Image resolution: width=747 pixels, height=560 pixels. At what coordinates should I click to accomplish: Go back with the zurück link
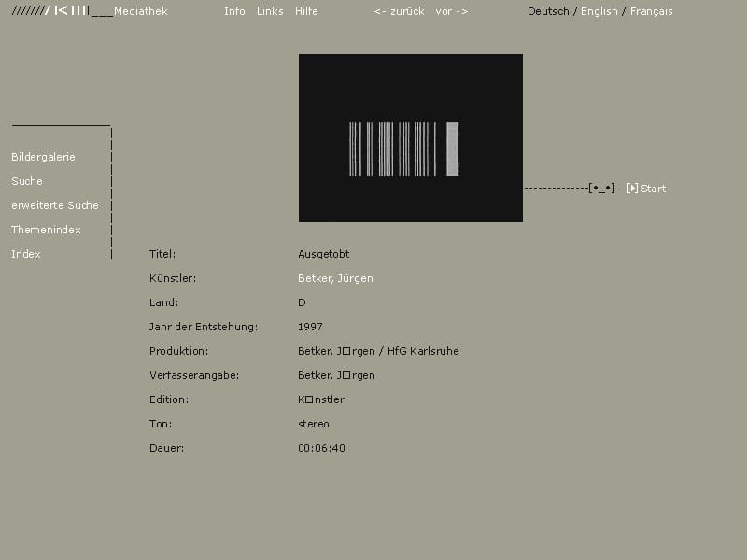point(400,11)
